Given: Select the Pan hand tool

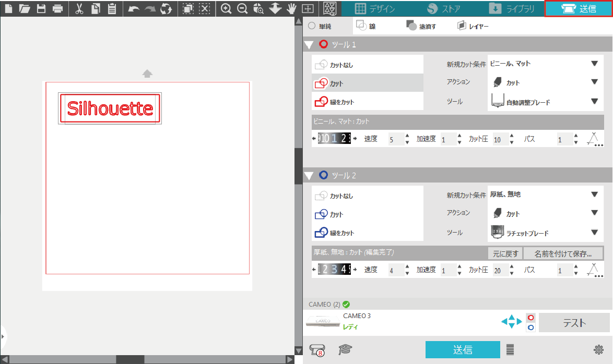Looking at the screenshot, I should point(292,9).
